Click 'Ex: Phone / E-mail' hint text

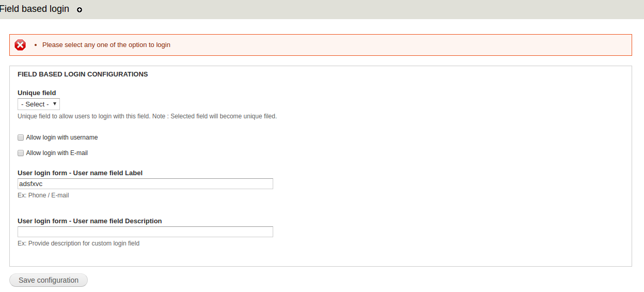[43, 195]
